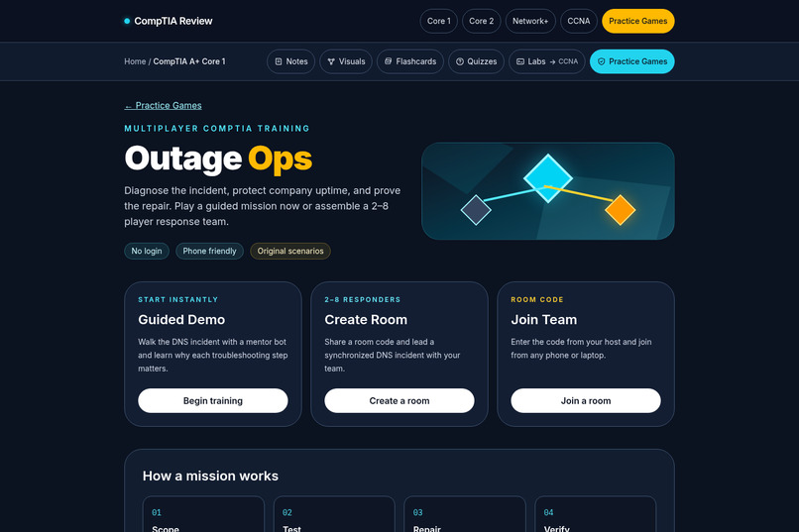Viewport: 799px width, 532px height.
Task: Click the Flashcards stack icon
Action: (x=389, y=61)
